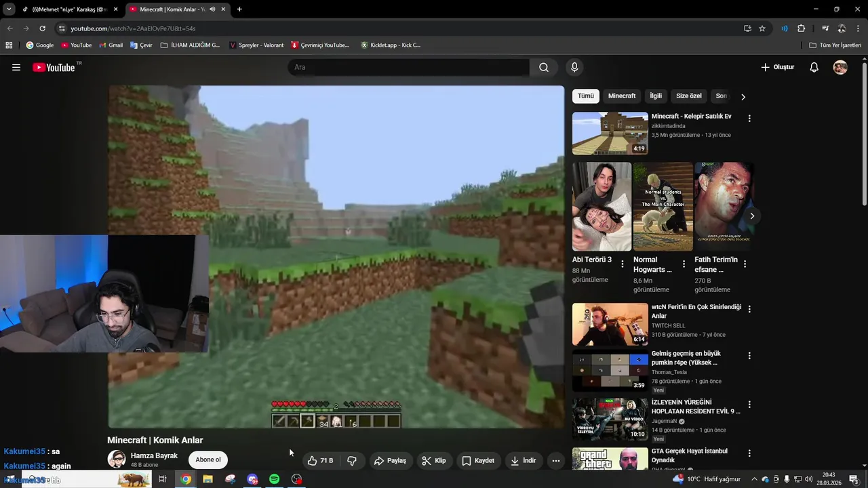Open the YouTube guide hamburger menu

pyautogui.click(x=16, y=67)
